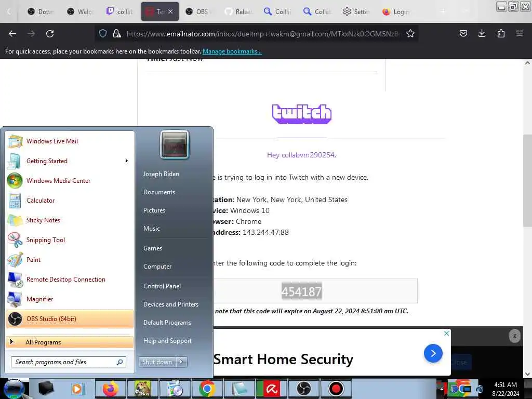
Task: Open the squirrel Box taskbar icon
Action: (142, 389)
